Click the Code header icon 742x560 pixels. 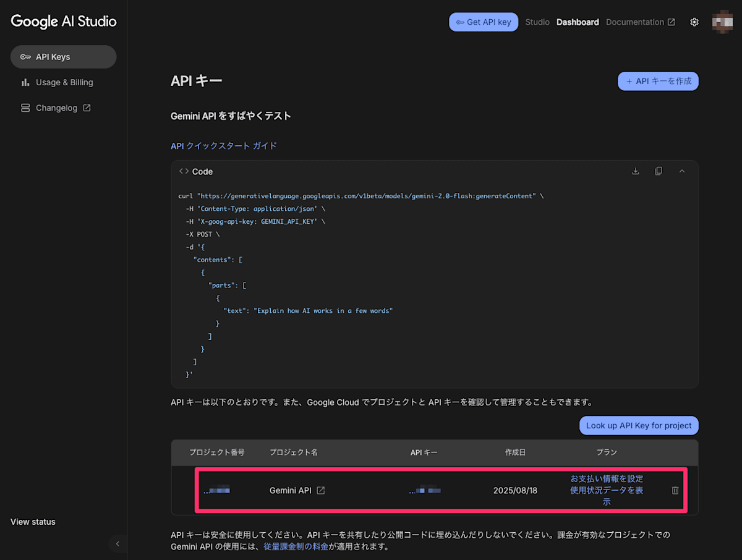184,171
